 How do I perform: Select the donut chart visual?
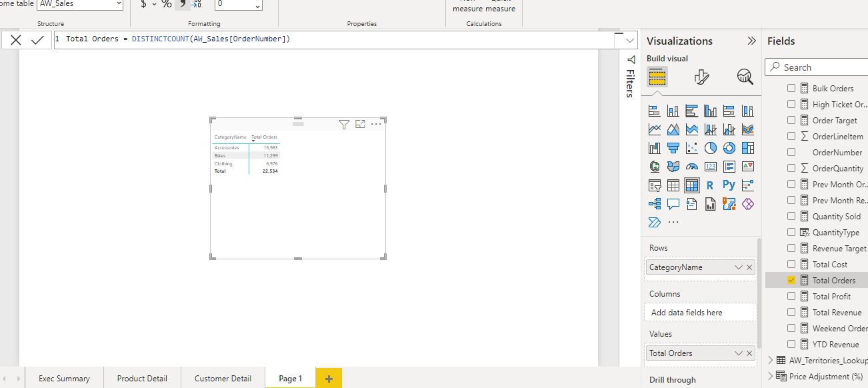729,148
